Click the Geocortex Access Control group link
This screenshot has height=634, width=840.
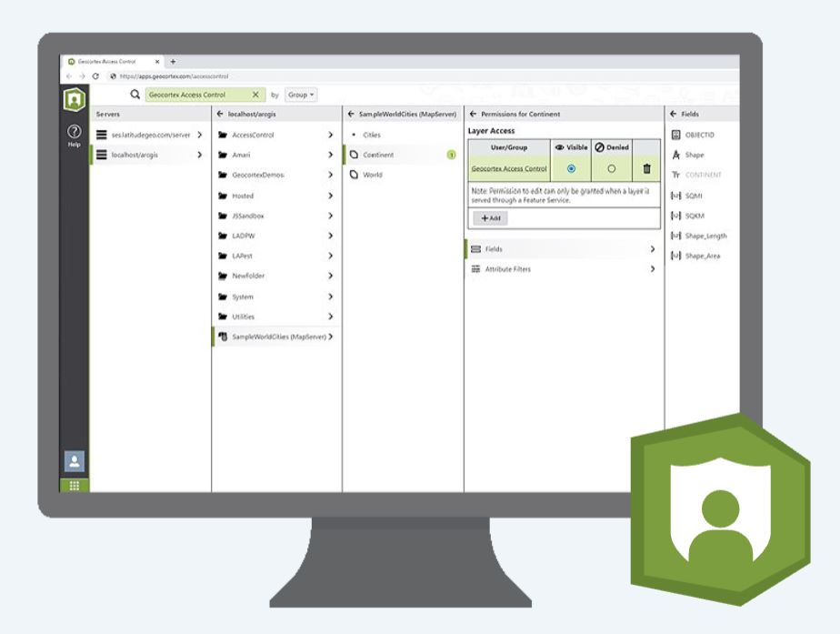pyautogui.click(x=509, y=169)
